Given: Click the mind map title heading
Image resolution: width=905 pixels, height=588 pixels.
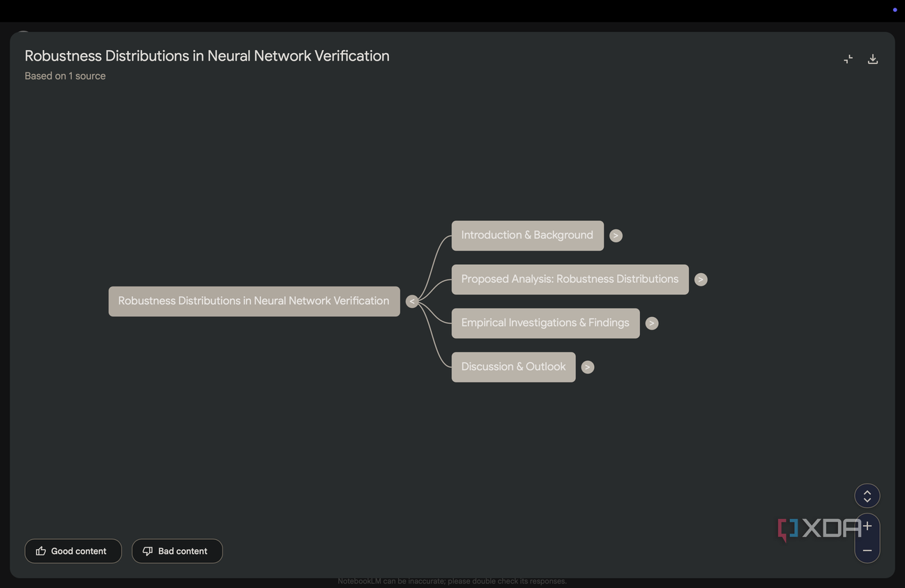Looking at the screenshot, I should click(207, 56).
